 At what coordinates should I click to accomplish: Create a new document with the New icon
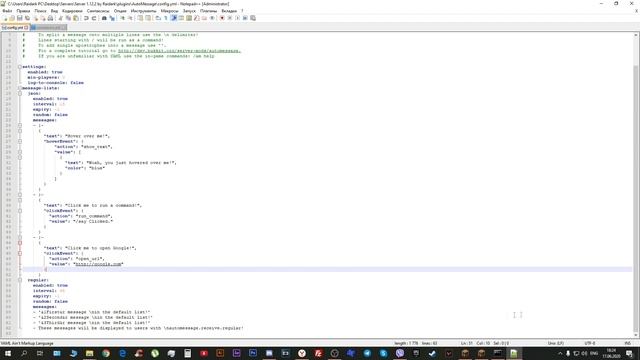(x=5, y=18)
